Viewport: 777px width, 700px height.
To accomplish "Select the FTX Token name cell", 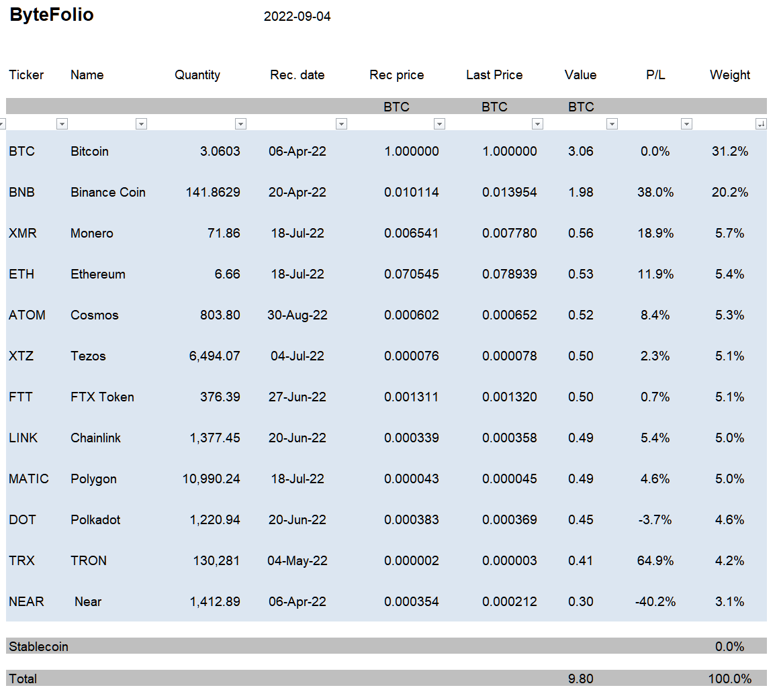I will [103, 397].
